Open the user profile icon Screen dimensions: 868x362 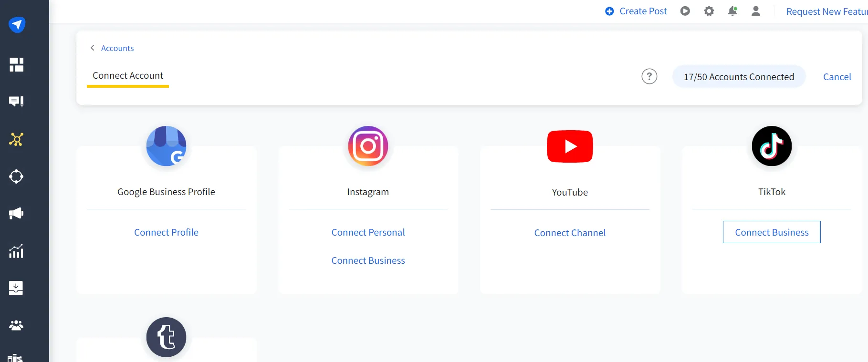click(755, 11)
